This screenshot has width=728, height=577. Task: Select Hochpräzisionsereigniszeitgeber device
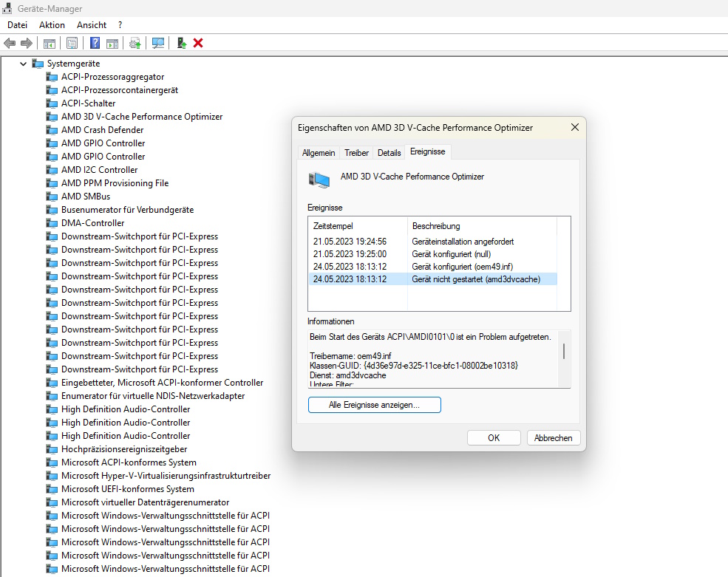[x=124, y=449]
